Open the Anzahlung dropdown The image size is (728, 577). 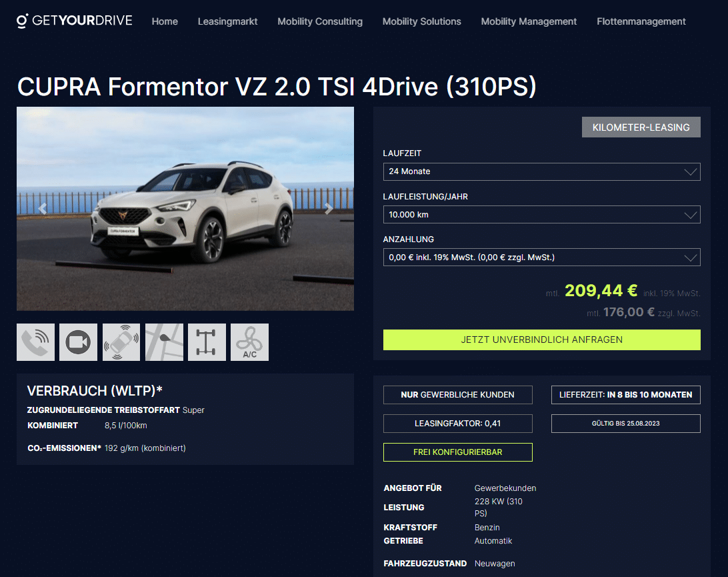coord(541,257)
